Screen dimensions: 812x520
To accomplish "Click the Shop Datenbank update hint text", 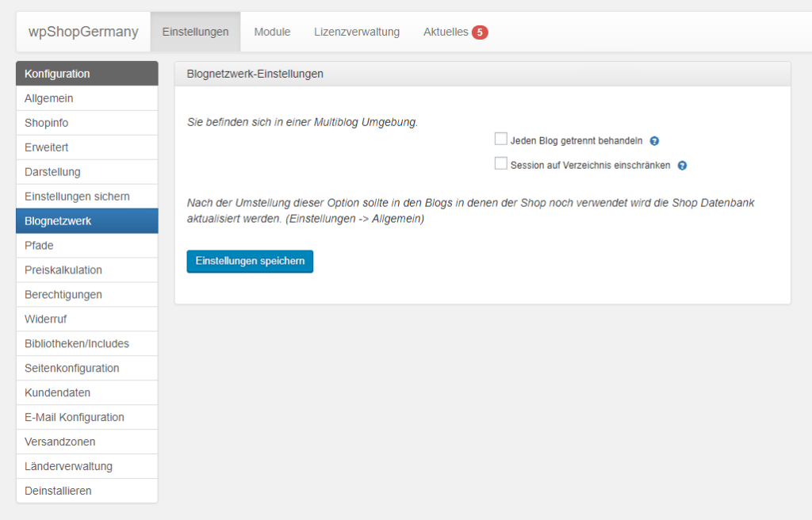I will [471, 211].
